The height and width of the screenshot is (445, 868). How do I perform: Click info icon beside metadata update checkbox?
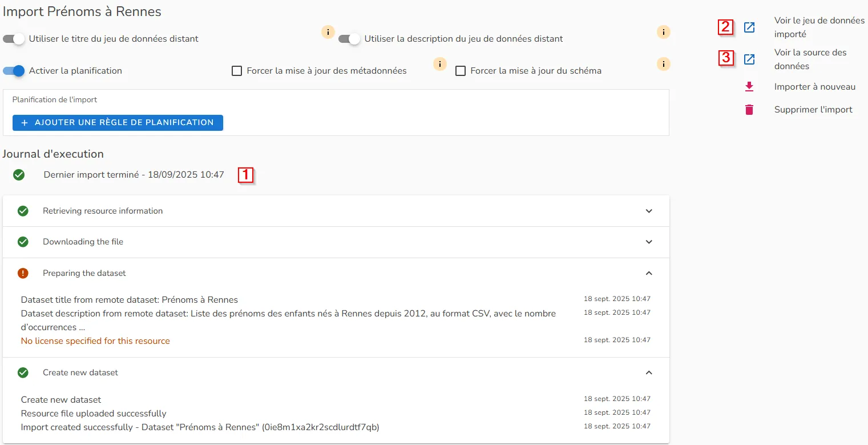(440, 64)
